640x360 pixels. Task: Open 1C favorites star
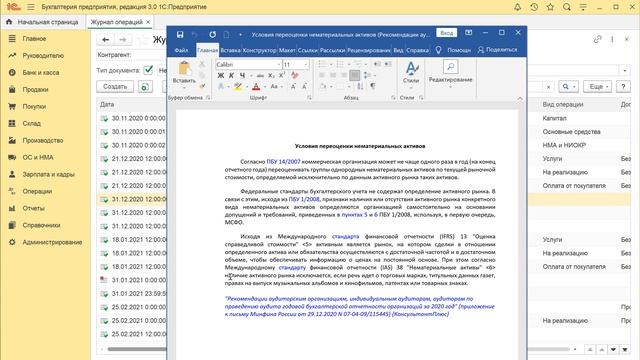tap(550, 7)
